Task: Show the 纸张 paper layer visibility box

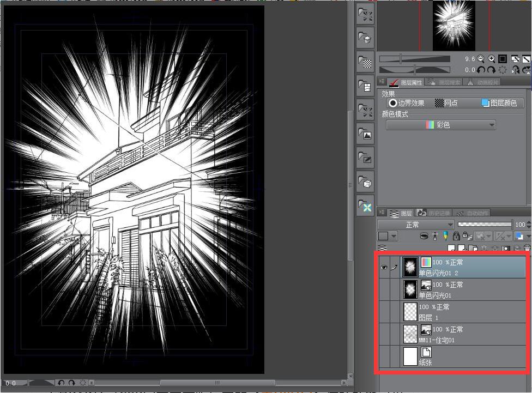Action: click(383, 356)
